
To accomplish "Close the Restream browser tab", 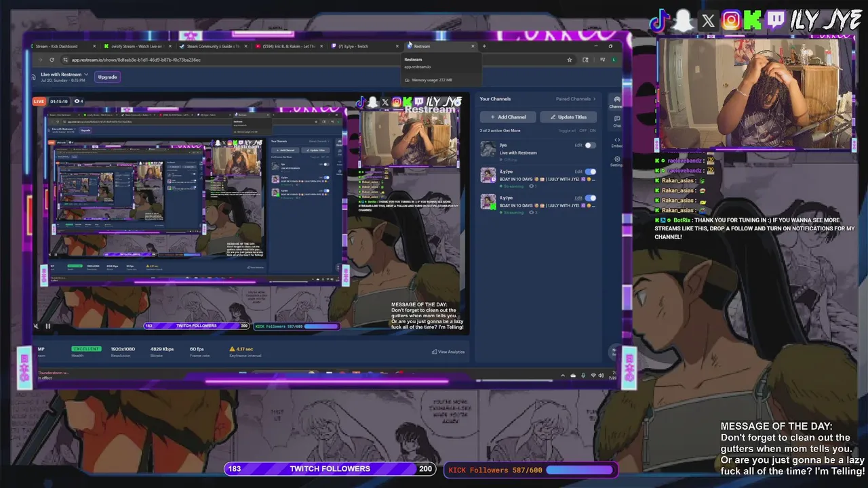I will (473, 46).
